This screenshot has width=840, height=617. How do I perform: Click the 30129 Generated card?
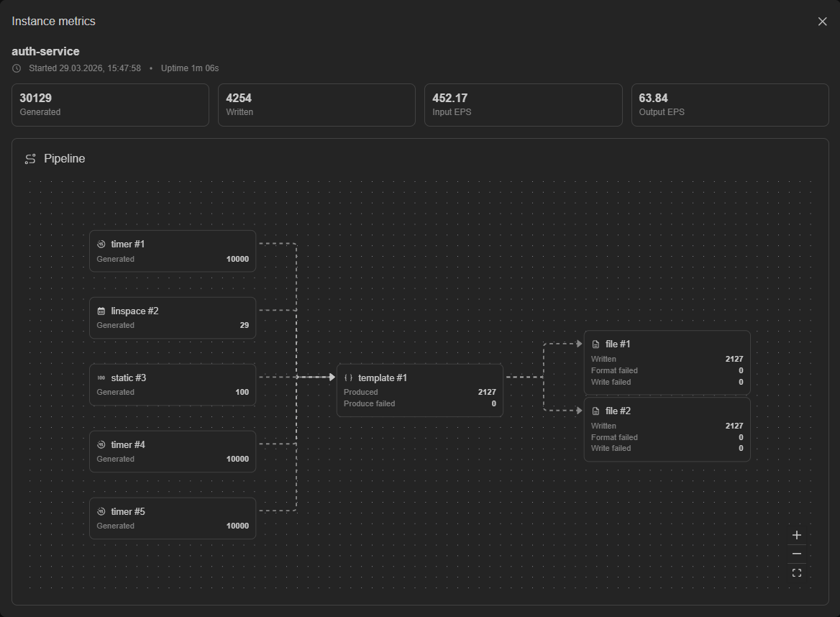point(110,105)
